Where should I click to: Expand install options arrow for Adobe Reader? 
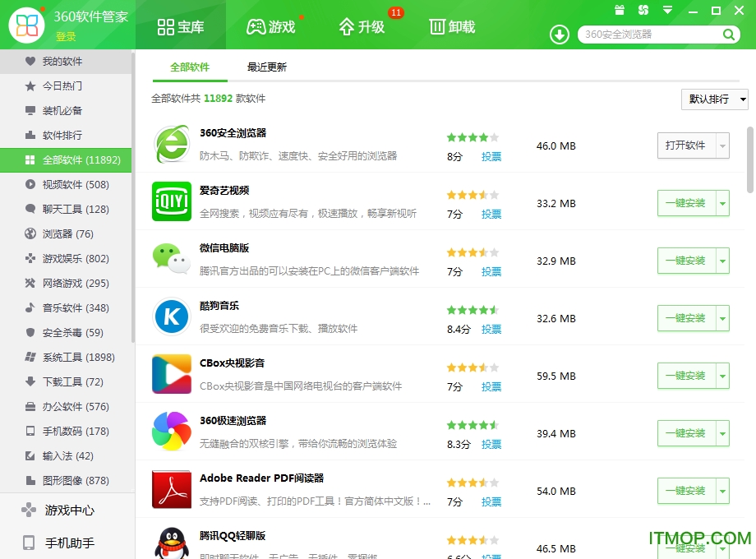click(x=723, y=491)
